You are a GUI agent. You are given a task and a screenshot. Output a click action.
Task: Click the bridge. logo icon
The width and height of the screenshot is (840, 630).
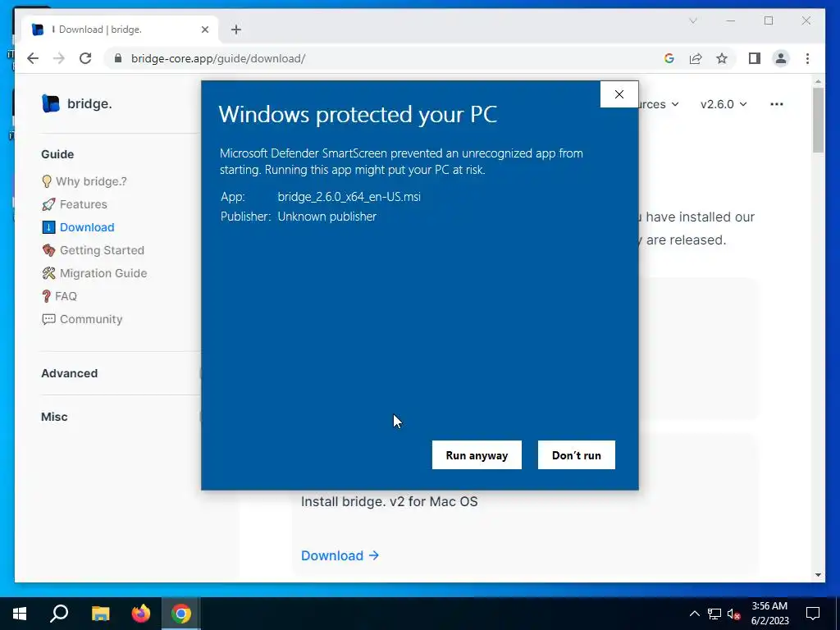click(x=50, y=103)
